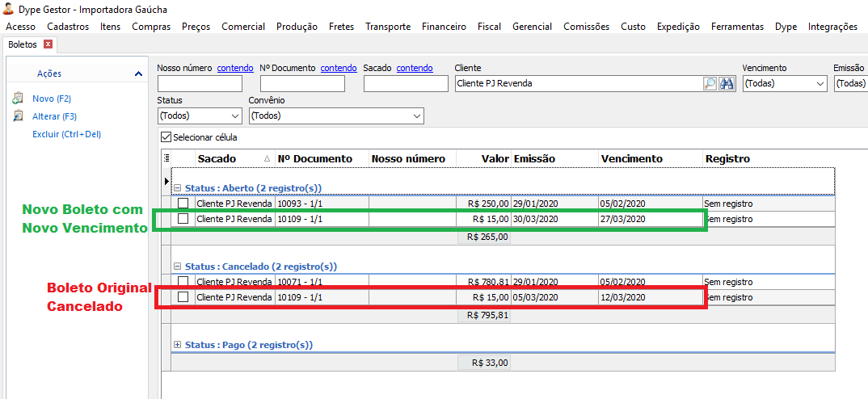Open the Itens menu
Screen dimensions: 868x399
point(110,27)
